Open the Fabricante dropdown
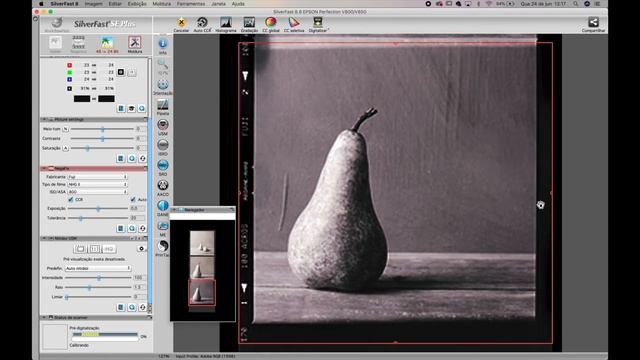The height and width of the screenshot is (360, 640). [98, 177]
